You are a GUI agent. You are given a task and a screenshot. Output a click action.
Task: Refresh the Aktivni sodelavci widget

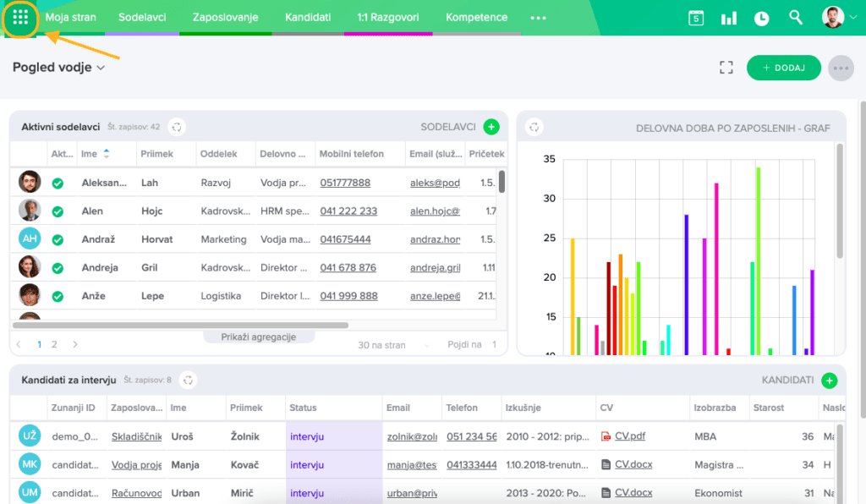(177, 127)
